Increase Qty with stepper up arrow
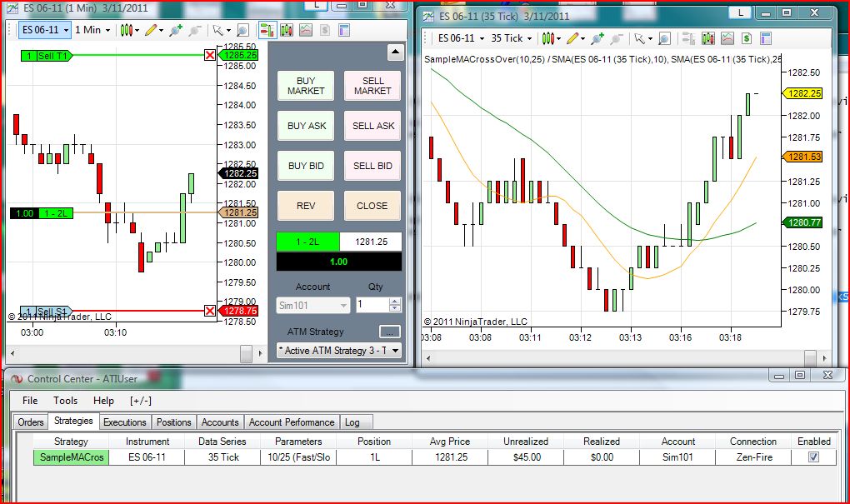 coord(395,302)
